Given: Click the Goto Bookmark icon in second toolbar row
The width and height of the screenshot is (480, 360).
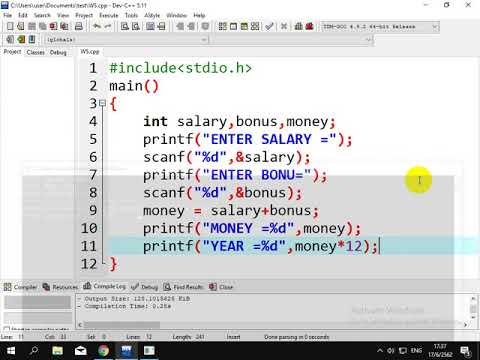Looking at the screenshot, I should 32,39.
